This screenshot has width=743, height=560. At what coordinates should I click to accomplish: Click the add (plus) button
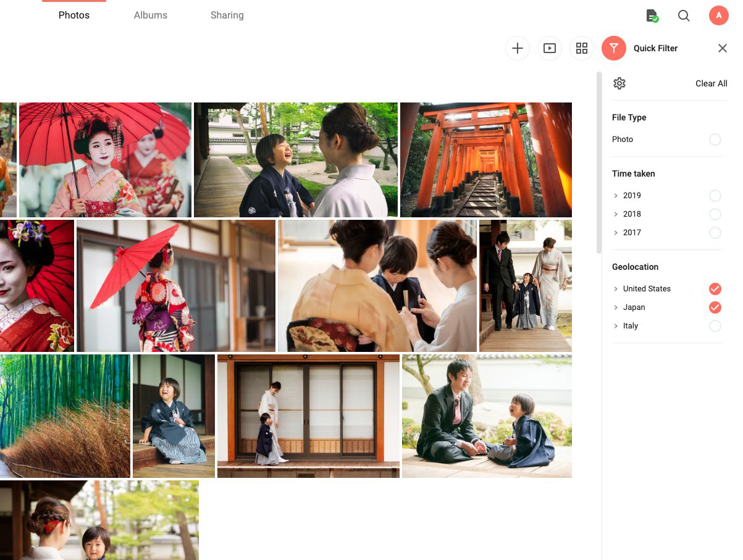[518, 48]
